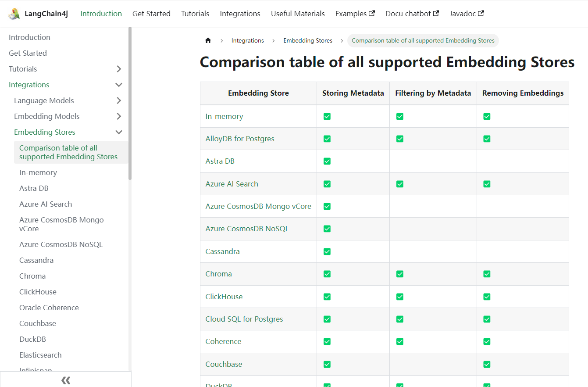
Task: Click Azure CosmosDB Mongo vCore Storing Metadata check
Action: [x=327, y=206]
